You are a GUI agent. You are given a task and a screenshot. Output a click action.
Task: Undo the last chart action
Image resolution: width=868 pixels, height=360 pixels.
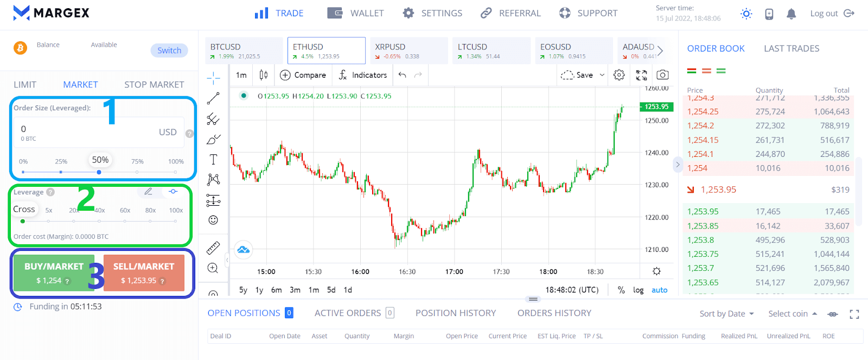(x=402, y=75)
